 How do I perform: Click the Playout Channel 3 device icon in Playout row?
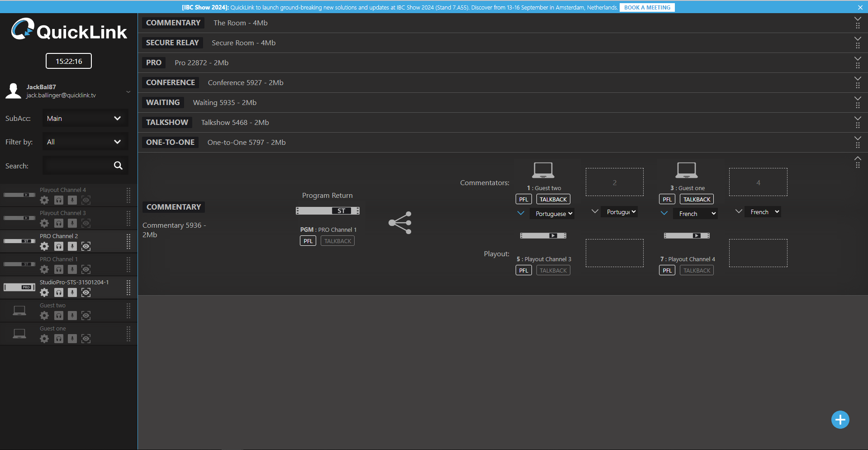coord(543,235)
